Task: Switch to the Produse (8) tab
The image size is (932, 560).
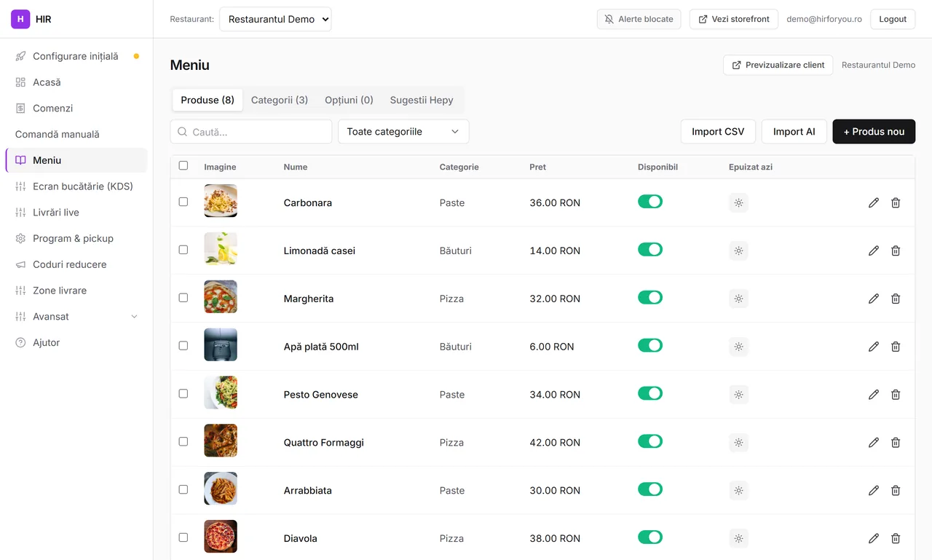Action: tap(208, 100)
